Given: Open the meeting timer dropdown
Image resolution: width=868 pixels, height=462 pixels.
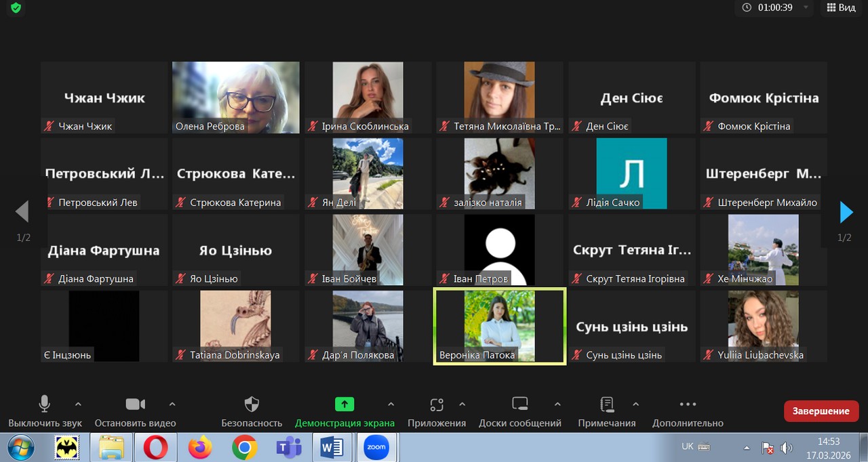Looking at the screenshot, I should (806, 7).
